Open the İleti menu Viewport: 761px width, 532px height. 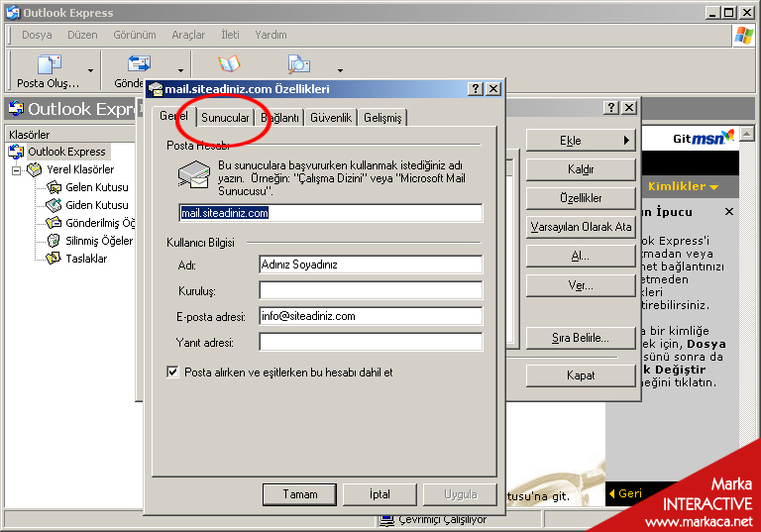coord(231,35)
